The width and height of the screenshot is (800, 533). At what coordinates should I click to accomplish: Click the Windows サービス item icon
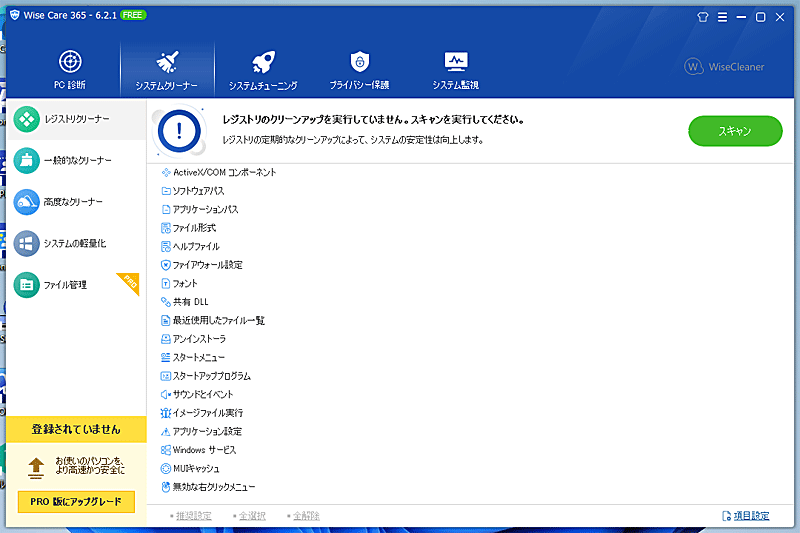(x=166, y=450)
